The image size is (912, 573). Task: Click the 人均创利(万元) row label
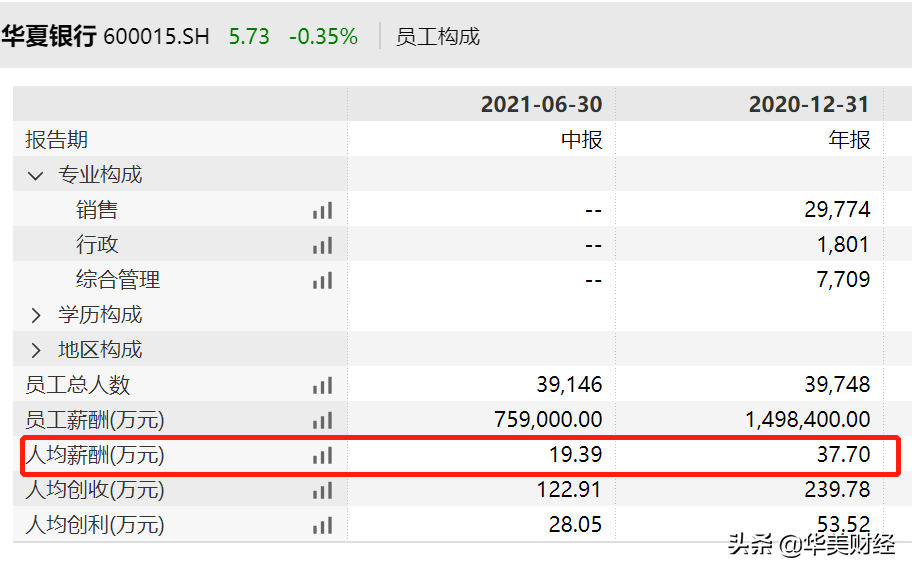(95, 525)
